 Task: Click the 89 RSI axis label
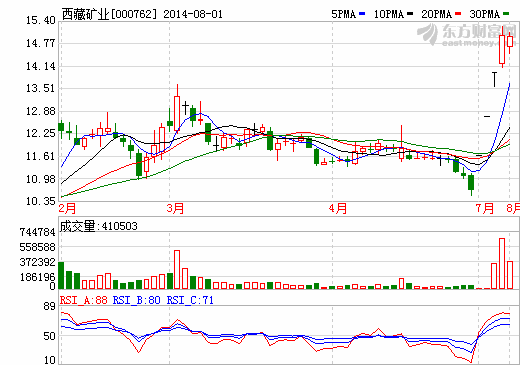49,307
